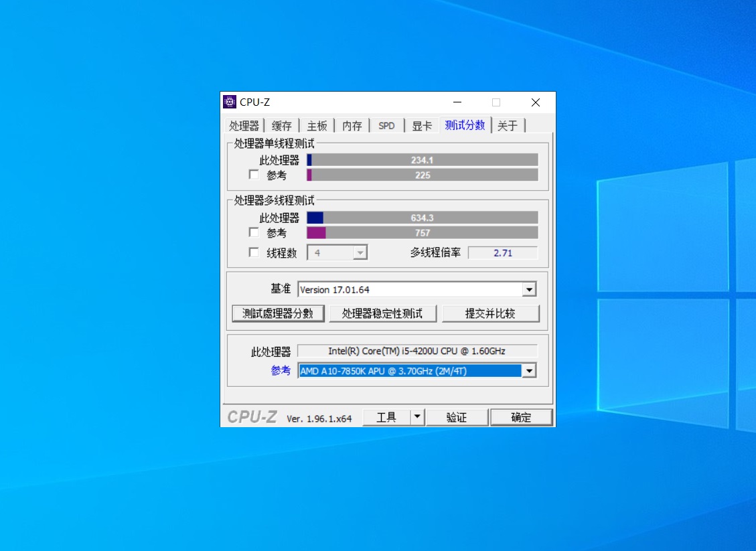Toggle the 线程数 checkbox
This screenshot has width=756, height=551.
(x=254, y=252)
